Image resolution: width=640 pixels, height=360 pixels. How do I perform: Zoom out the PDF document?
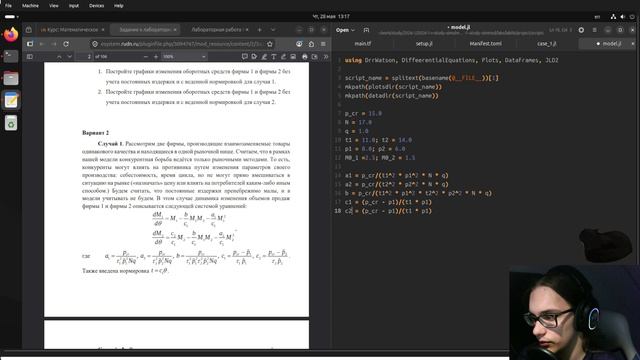[x=146, y=57]
